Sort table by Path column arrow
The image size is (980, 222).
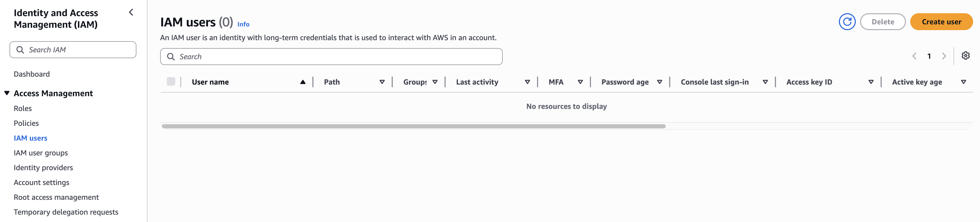click(382, 82)
